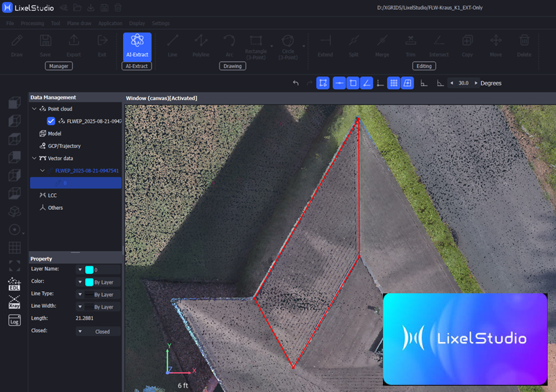556x392 pixels.
Task: Toggle the selection box snap button
Action: [323, 83]
